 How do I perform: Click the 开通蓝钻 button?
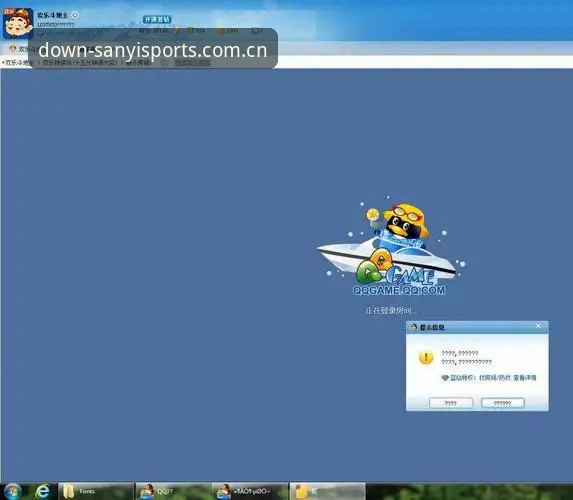pyautogui.click(x=157, y=19)
